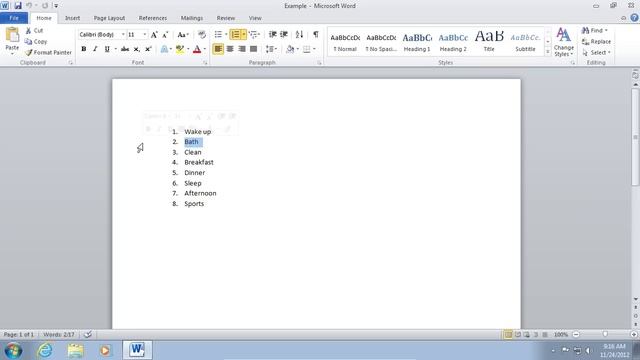The width and height of the screenshot is (640, 360).
Task: Click the Paste clipboard icon
Action: pyautogui.click(x=12, y=35)
